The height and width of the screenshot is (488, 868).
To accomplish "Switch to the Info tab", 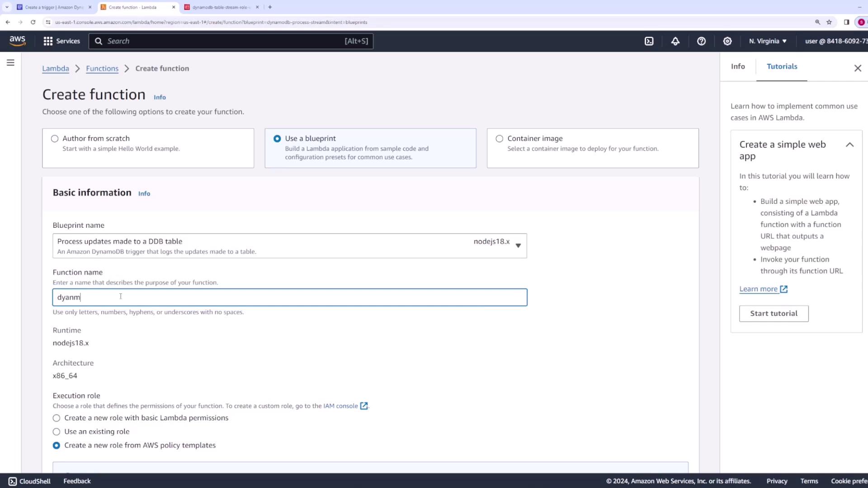I will coord(737,66).
